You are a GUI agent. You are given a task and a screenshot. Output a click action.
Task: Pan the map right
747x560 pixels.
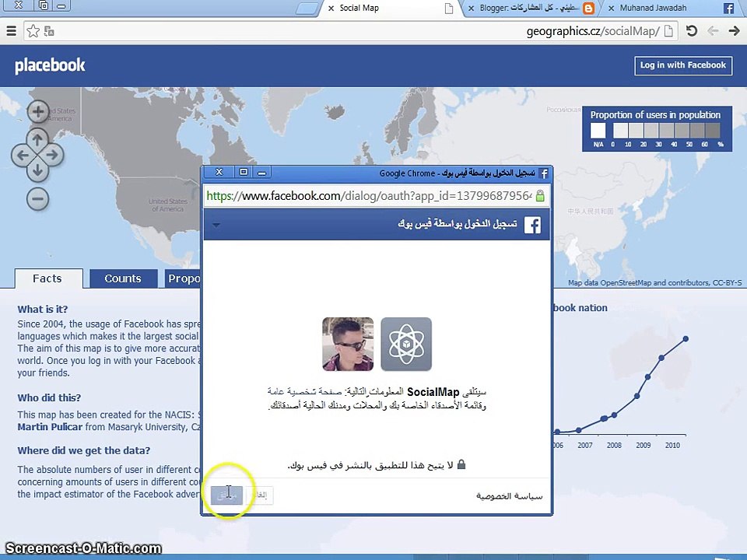click(52, 155)
